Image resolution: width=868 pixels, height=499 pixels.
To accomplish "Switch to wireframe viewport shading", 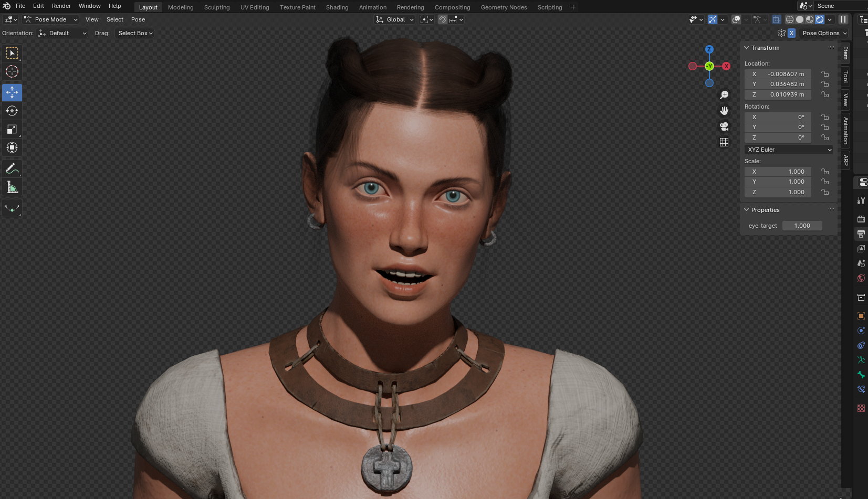I will coord(789,19).
